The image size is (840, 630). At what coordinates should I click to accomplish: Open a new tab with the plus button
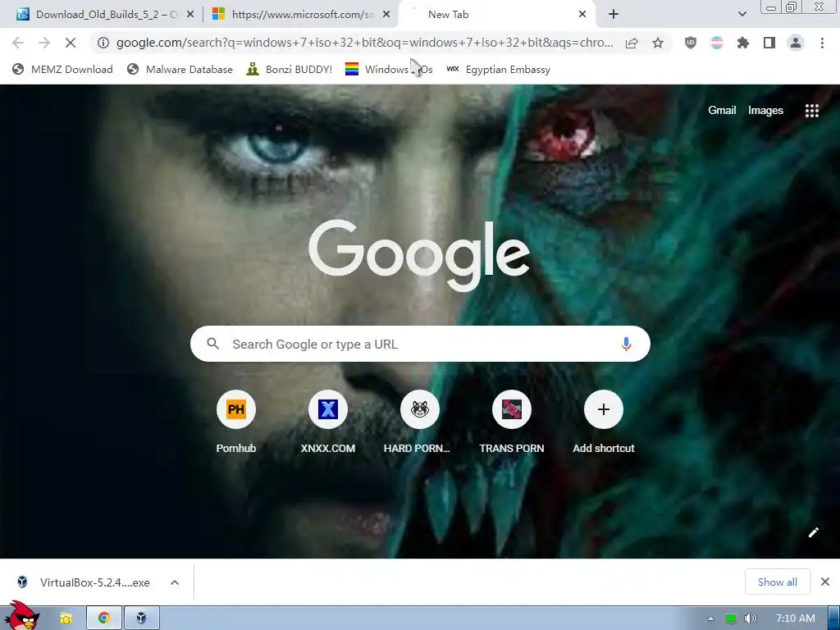[x=614, y=15]
